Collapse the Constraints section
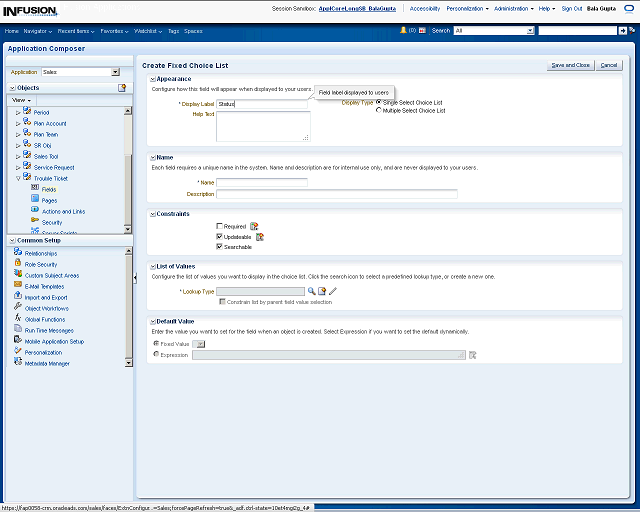 click(x=152, y=213)
